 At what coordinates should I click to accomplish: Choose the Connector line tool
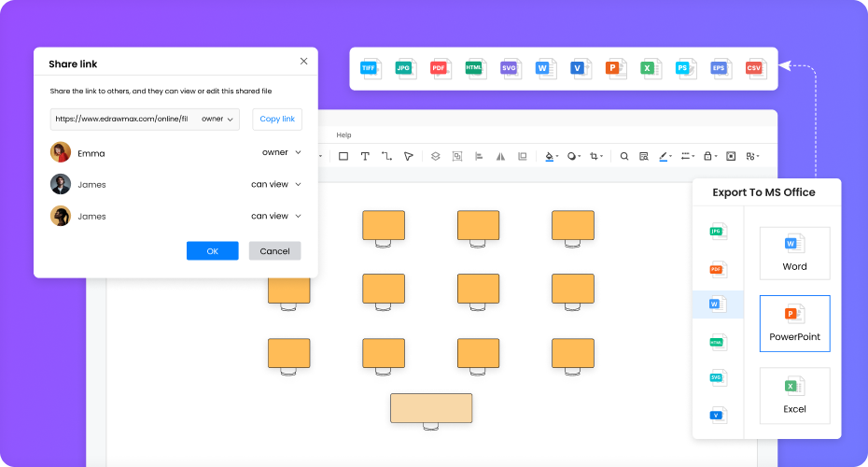(386, 157)
